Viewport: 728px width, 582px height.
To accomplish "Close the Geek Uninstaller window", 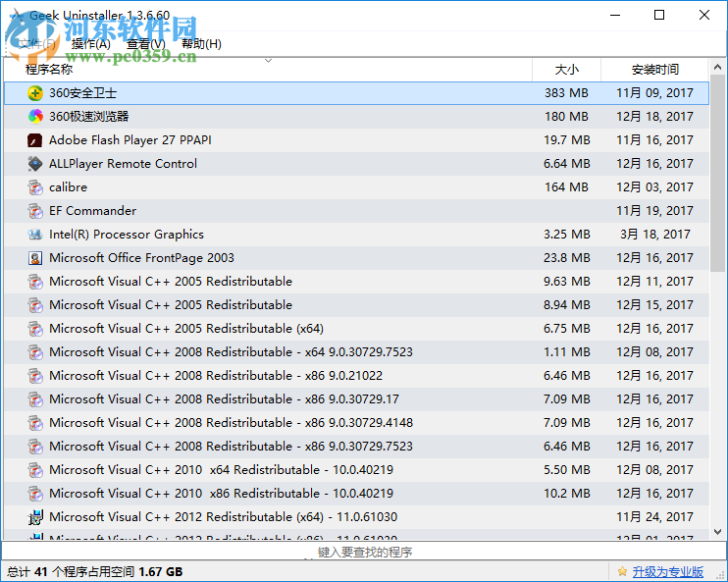I will coord(703,16).
